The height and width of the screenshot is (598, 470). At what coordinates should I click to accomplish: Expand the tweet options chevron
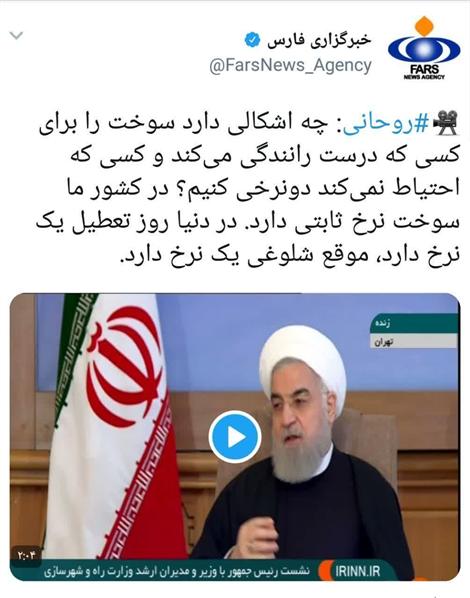(x=16, y=36)
